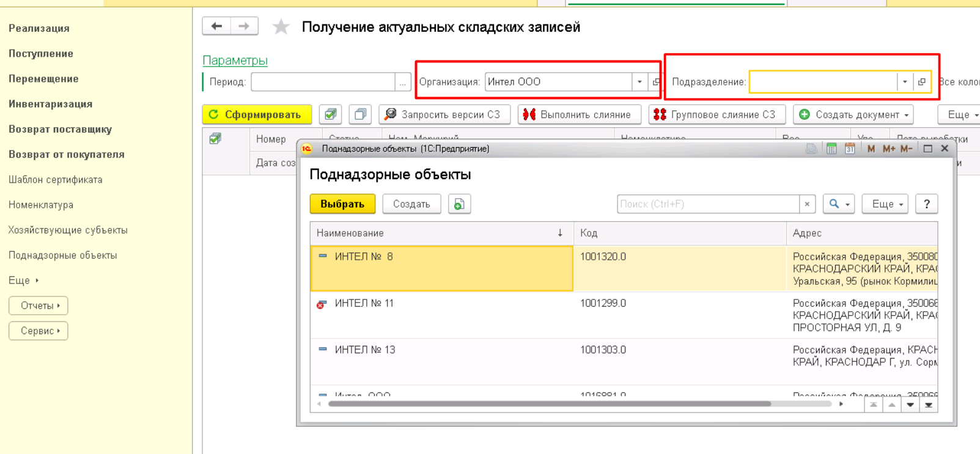The image size is (980, 454).
Task: Click the Код column header
Action: [680, 233]
